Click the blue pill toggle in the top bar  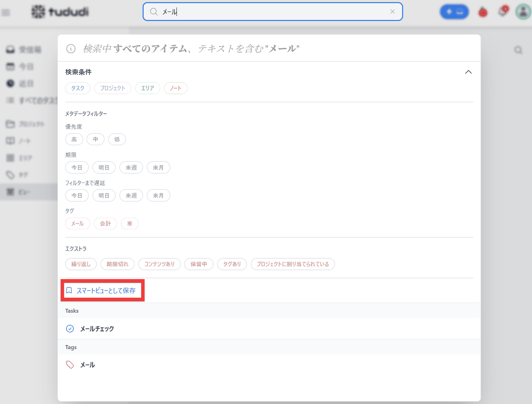tap(454, 12)
